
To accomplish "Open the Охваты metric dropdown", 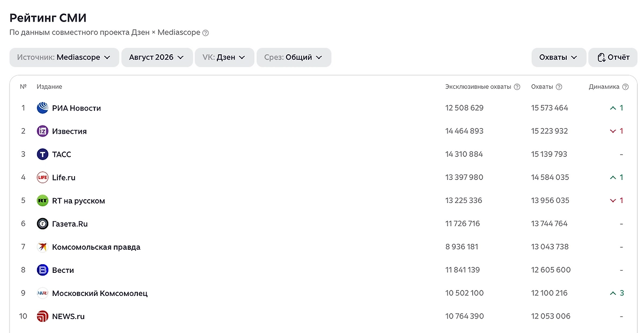I will (559, 57).
